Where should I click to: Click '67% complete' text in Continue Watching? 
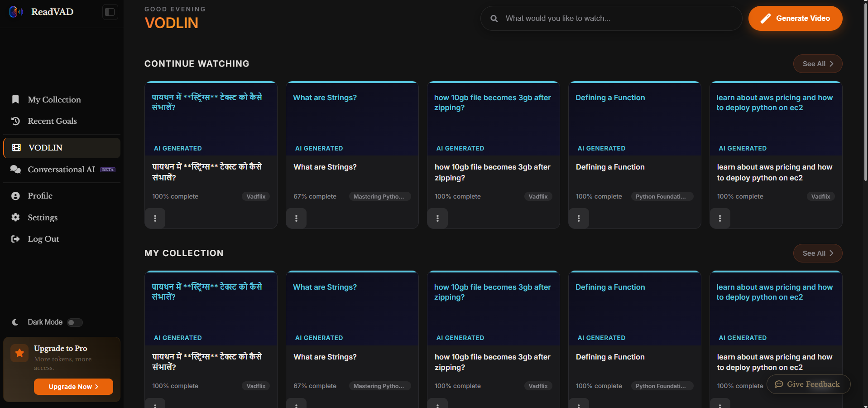[315, 196]
